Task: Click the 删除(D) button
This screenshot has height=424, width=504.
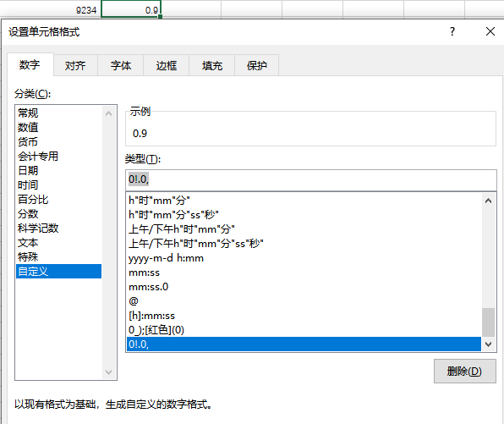Action: pos(464,372)
